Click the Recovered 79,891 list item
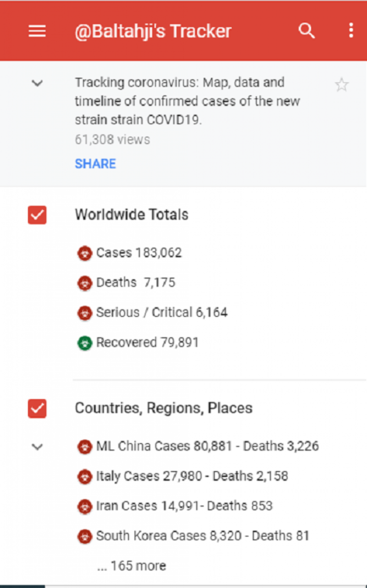This screenshot has height=588, width=367. click(147, 343)
